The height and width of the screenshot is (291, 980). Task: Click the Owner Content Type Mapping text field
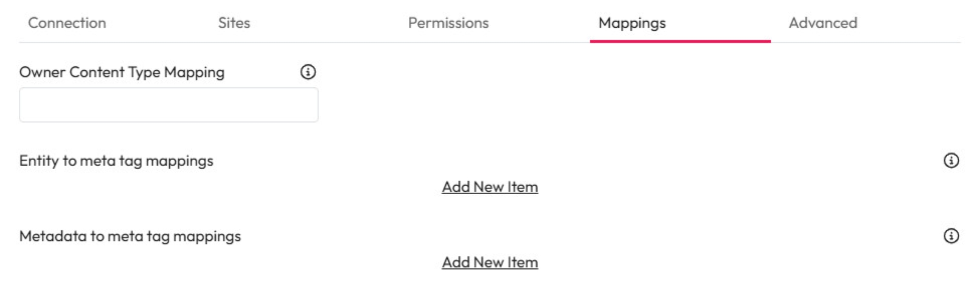point(168,105)
